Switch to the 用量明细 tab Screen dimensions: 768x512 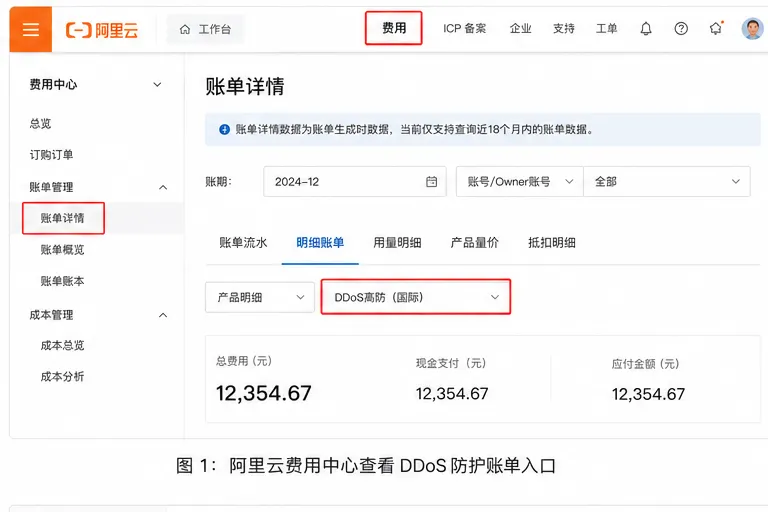tap(397, 243)
